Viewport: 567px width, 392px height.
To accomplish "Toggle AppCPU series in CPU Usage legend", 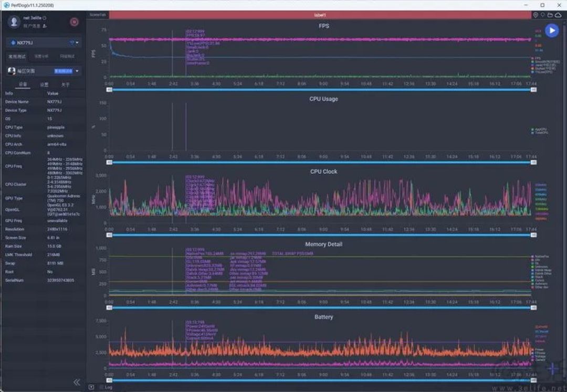I will [x=539, y=129].
